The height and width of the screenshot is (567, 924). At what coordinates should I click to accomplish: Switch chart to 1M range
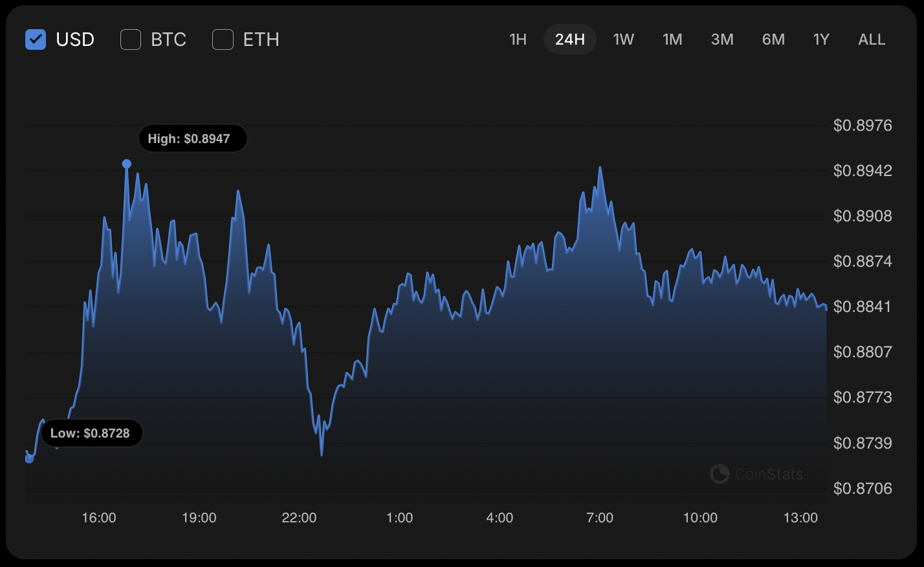(x=673, y=39)
